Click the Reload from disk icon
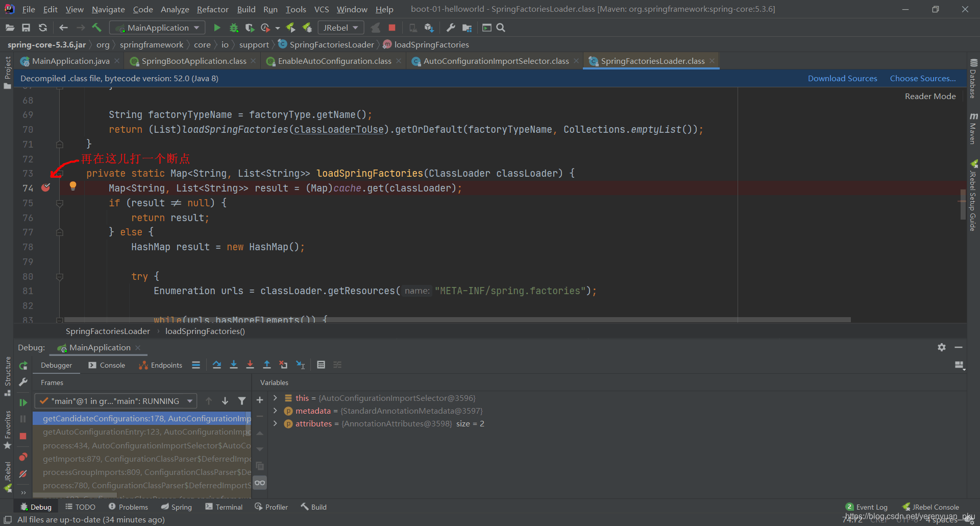 point(43,28)
